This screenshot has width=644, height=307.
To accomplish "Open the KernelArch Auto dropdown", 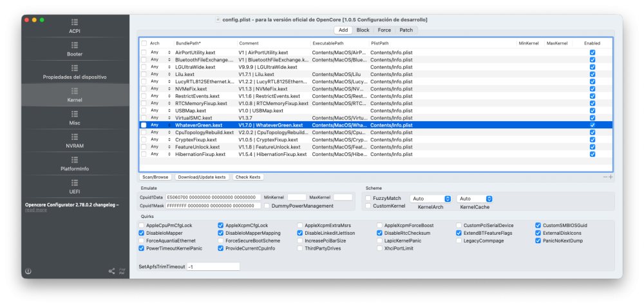I will click(430, 199).
